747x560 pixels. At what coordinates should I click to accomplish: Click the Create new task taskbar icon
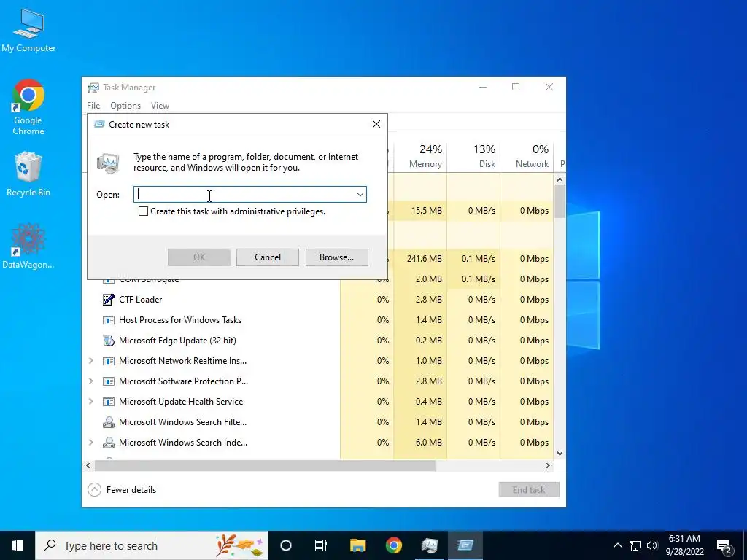click(465, 545)
